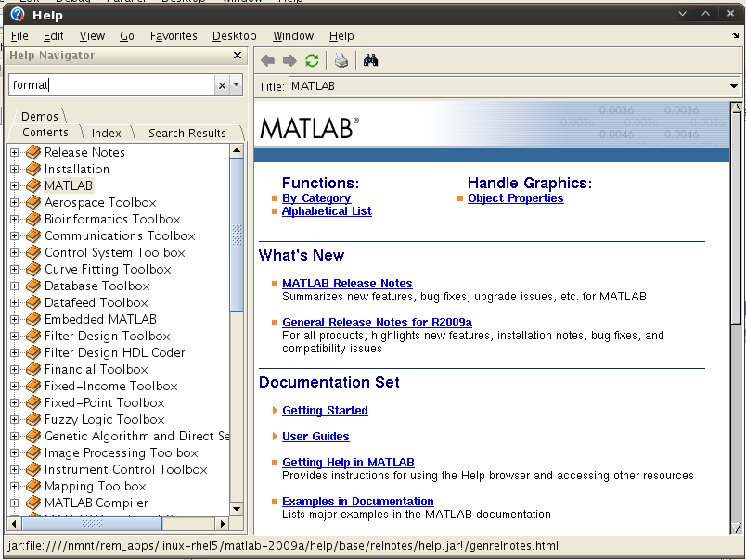This screenshot has height=560, width=746.
Task: Click the Database Toolbox book icon
Action: (33, 286)
